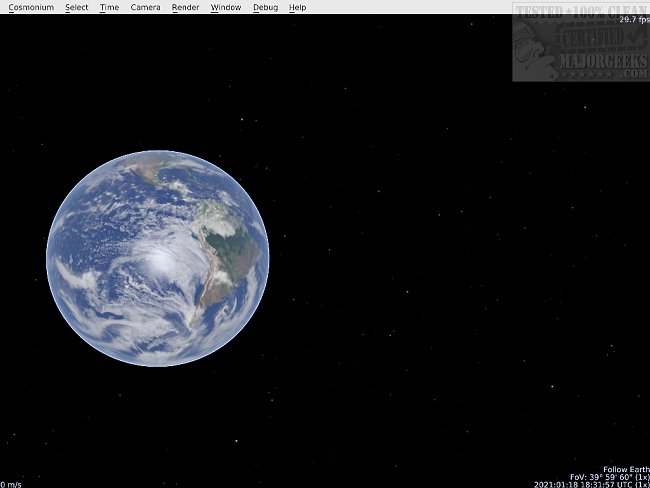Select the Earth globe in the viewport
The height and width of the screenshot is (488, 650).
[157, 258]
